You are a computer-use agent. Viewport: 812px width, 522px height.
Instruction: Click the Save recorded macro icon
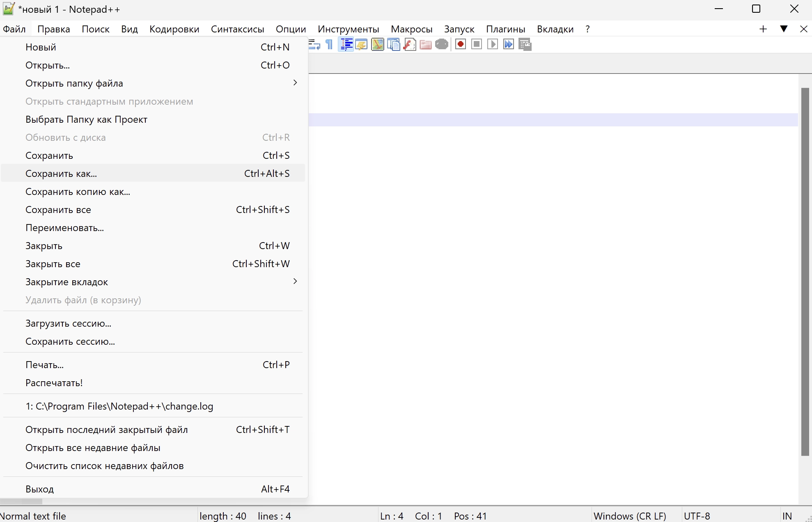pyautogui.click(x=525, y=44)
